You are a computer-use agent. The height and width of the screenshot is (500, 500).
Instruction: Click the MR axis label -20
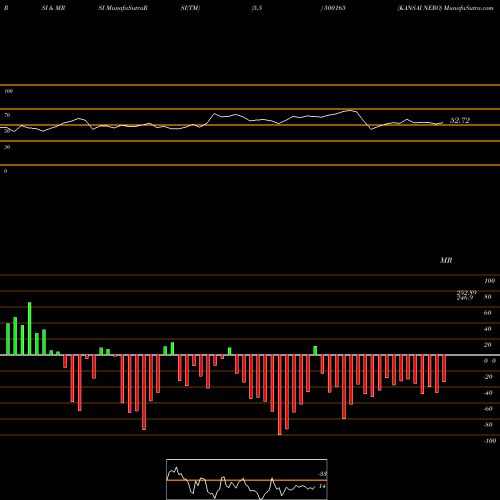point(488,377)
